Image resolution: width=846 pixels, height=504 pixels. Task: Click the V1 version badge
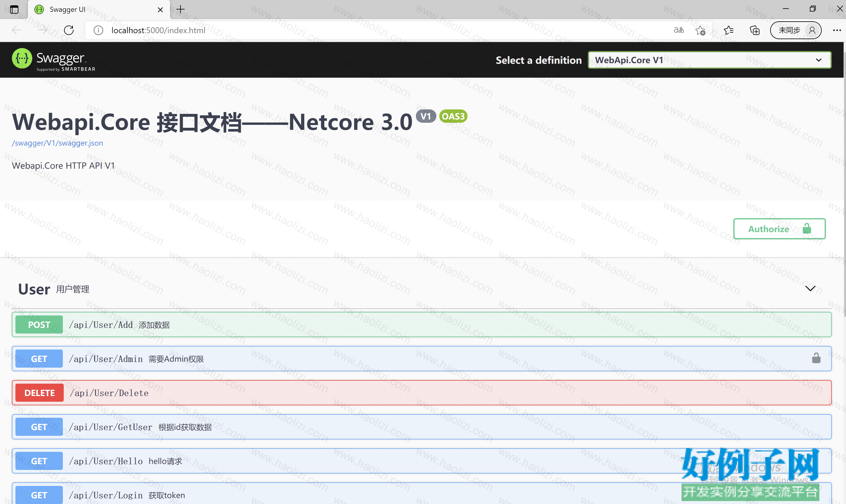click(426, 117)
